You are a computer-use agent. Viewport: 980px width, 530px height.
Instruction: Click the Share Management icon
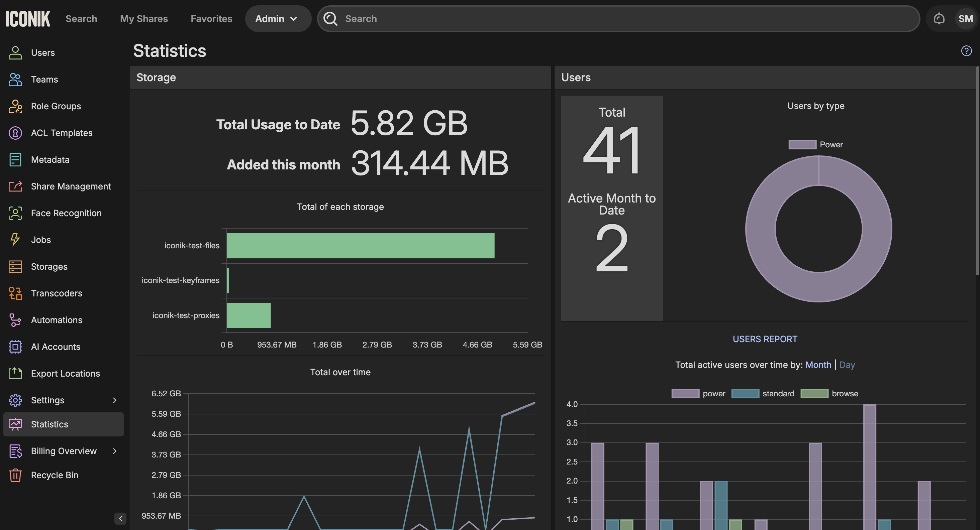click(x=15, y=186)
